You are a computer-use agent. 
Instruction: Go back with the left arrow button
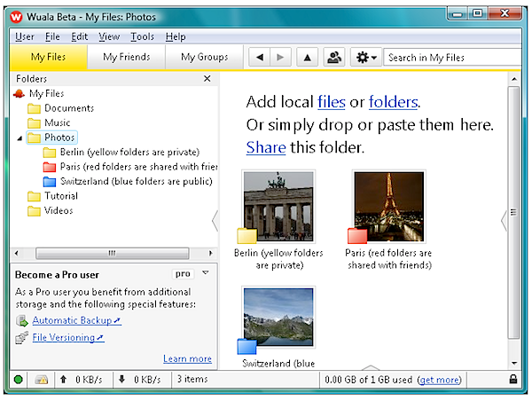[x=260, y=57]
